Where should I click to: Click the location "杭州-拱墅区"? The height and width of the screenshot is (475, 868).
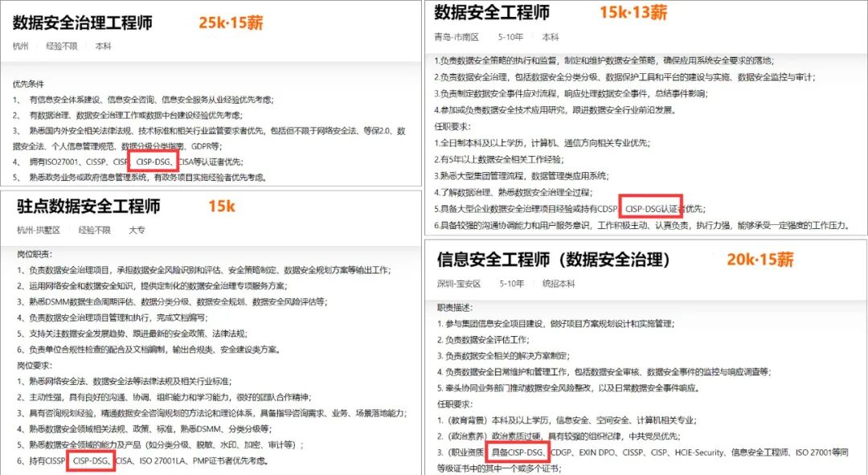(39, 230)
